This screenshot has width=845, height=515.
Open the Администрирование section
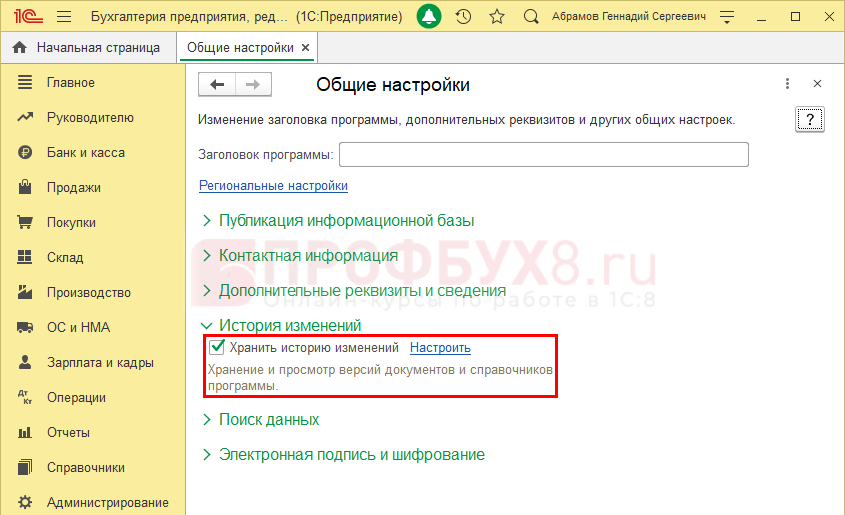pyautogui.click(x=108, y=503)
